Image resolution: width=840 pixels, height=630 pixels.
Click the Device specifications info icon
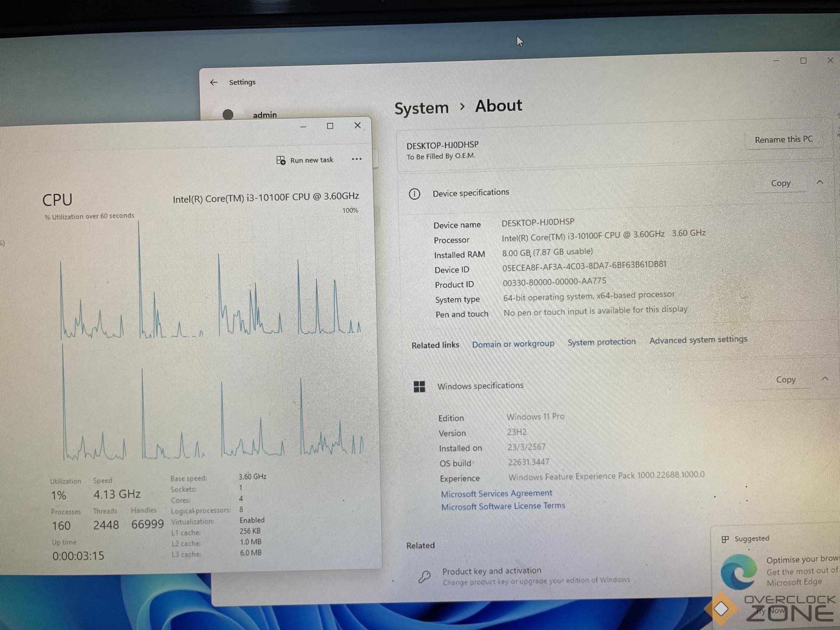coord(414,194)
